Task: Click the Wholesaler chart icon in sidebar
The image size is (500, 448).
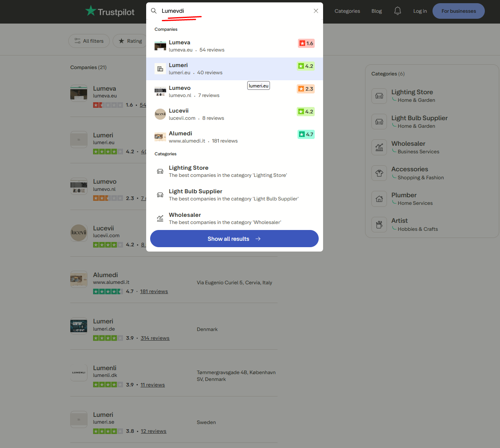Action: pos(379,147)
